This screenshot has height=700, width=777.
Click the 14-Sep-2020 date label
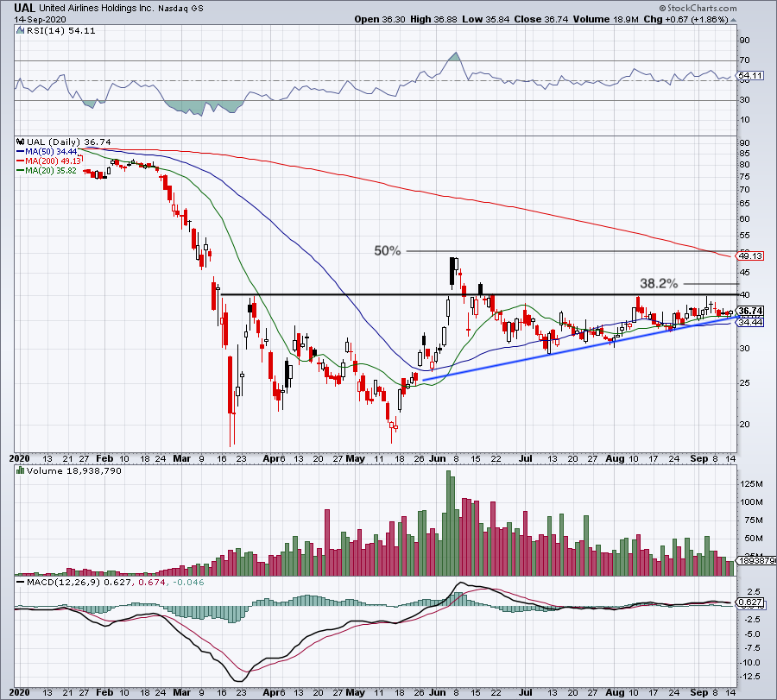(x=40, y=19)
